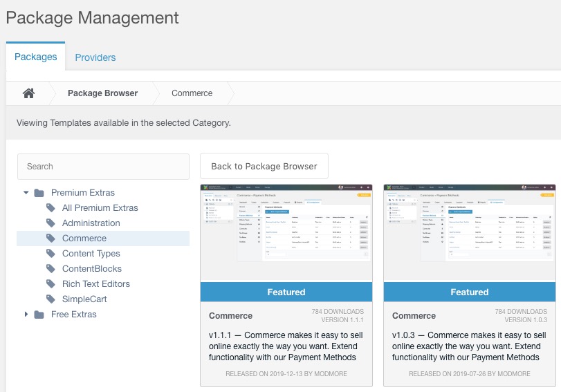Click tag icon beside Commerce category
The image size is (561, 392).
coord(50,239)
